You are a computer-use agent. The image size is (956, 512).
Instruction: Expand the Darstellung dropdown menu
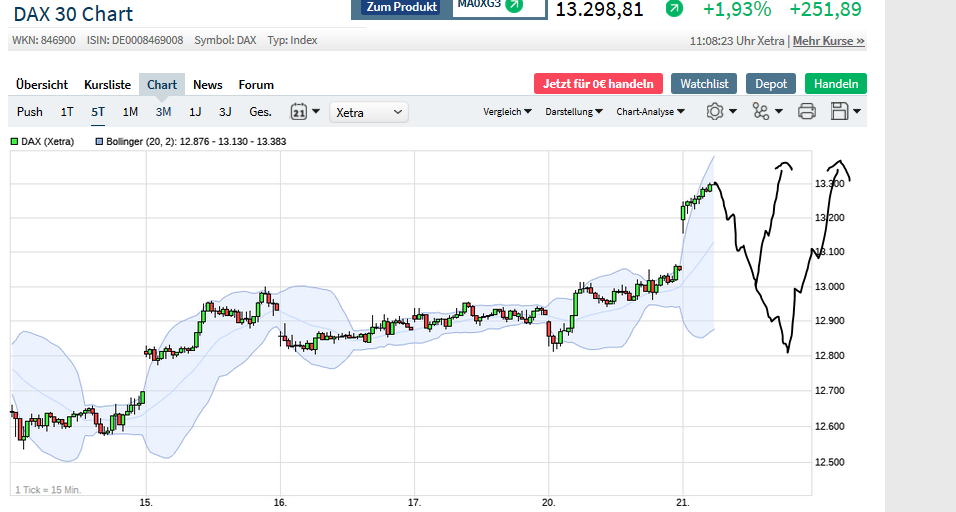573,112
